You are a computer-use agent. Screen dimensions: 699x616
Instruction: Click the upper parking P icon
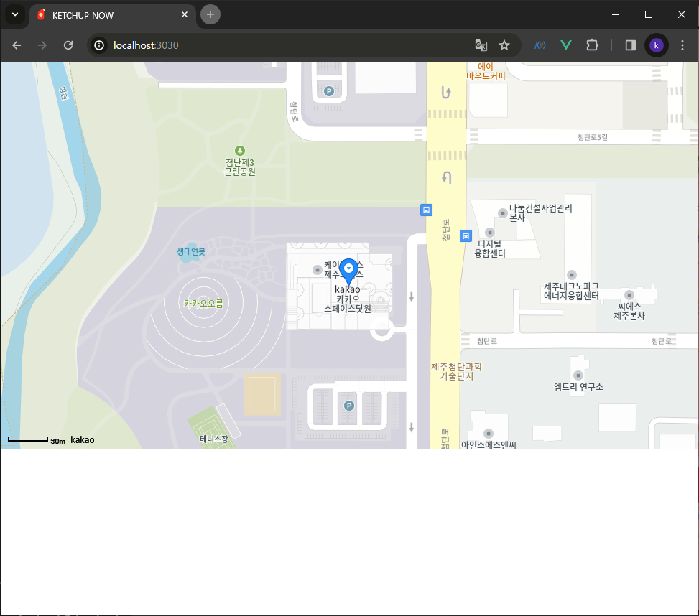click(328, 91)
